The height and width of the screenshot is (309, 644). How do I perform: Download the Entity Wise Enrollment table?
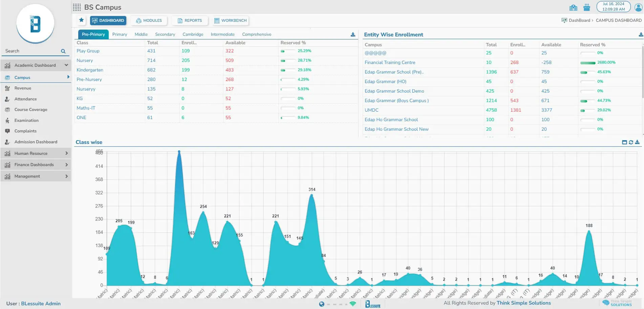click(641, 35)
